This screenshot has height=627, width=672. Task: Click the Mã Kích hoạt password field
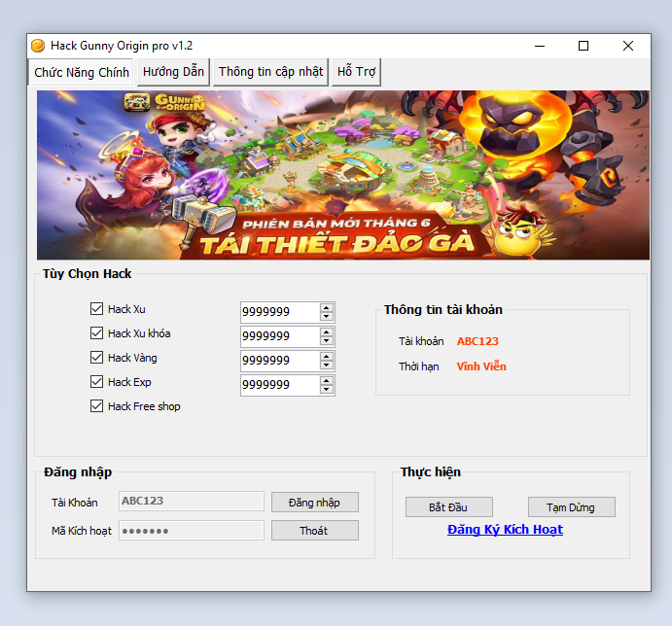point(192,531)
